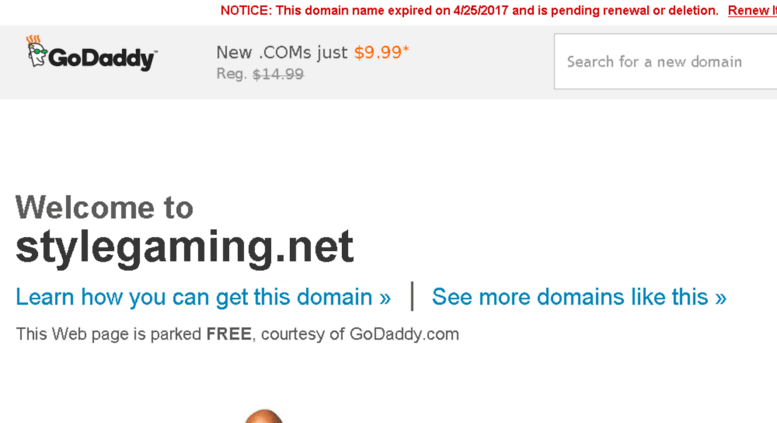Viewport: 777px width, 423px height.
Task: Click the GoDaddy mascot head icon
Action: (37, 51)
